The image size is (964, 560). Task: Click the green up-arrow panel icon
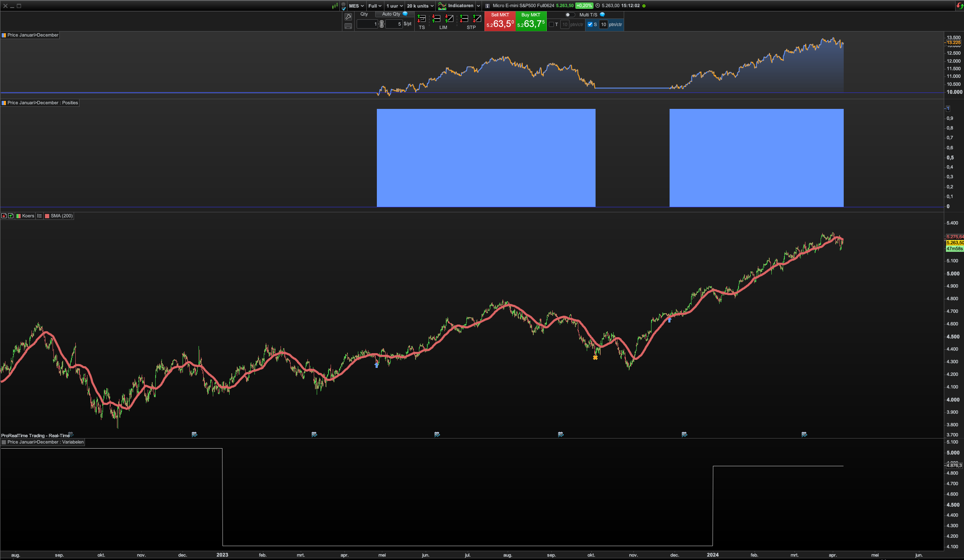(11, 216)
